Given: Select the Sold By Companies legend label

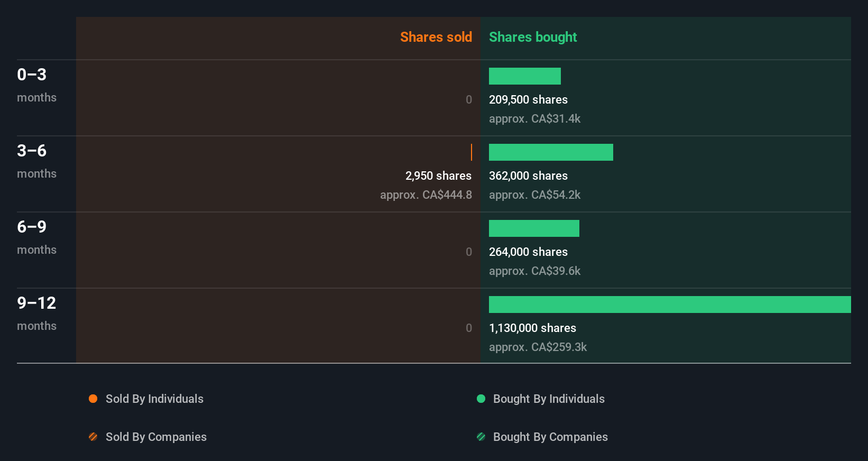Looking at the screenshot, I should (x=156, y=437).
